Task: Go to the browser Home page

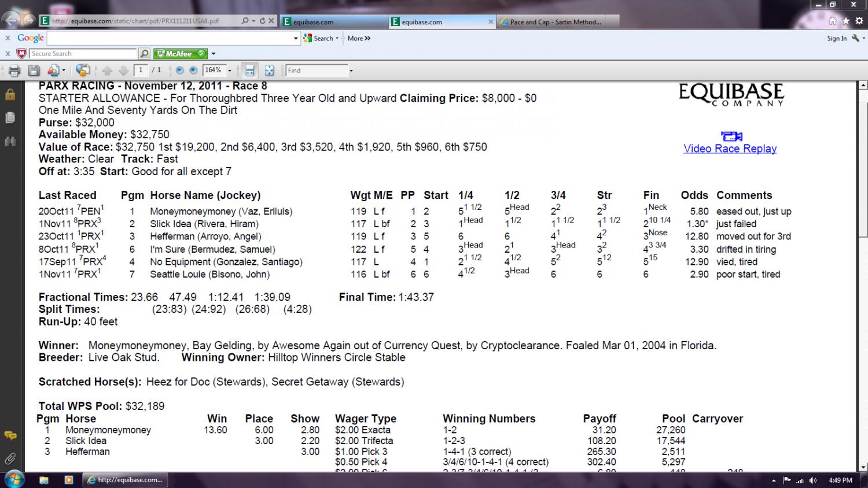Action: 832,21
